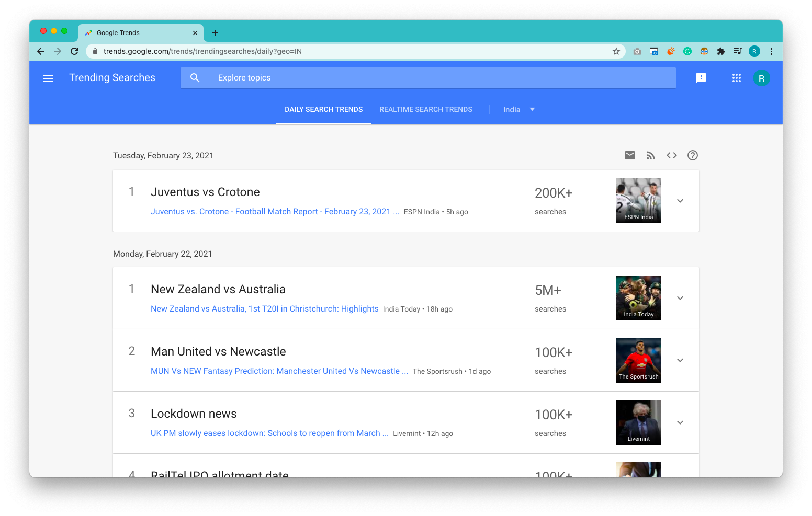This screenshot has height=516, width=812.
Task: Click the New Zealand vs Australia title
Action: tap(218, 289)
